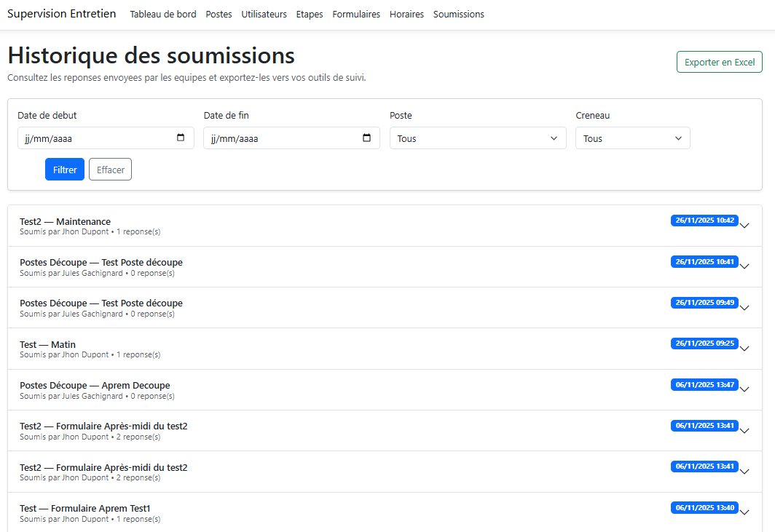
Task: Expand the Test — Formulaire Aprem Test1 chevron
Action: coord(744,512)
